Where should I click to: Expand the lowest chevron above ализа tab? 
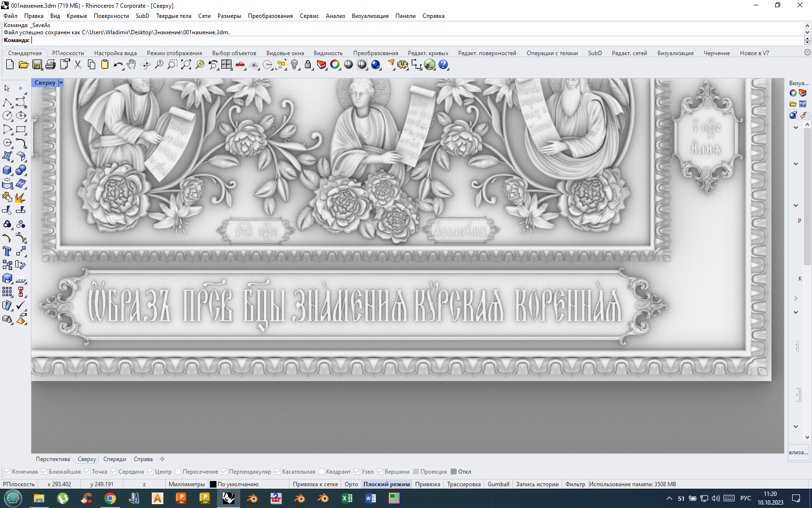pyautogui.click(x=796, y=427)
